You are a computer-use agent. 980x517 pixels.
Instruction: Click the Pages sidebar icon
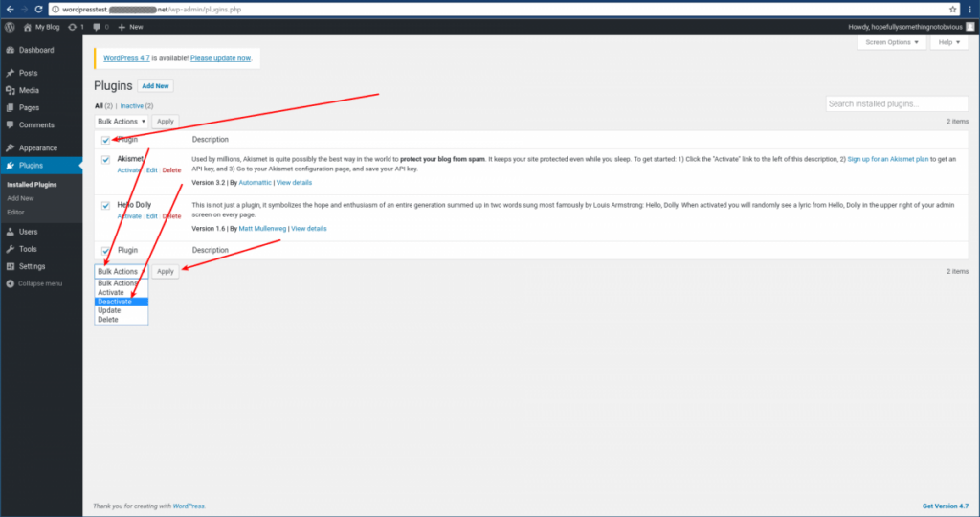point(10,107)
